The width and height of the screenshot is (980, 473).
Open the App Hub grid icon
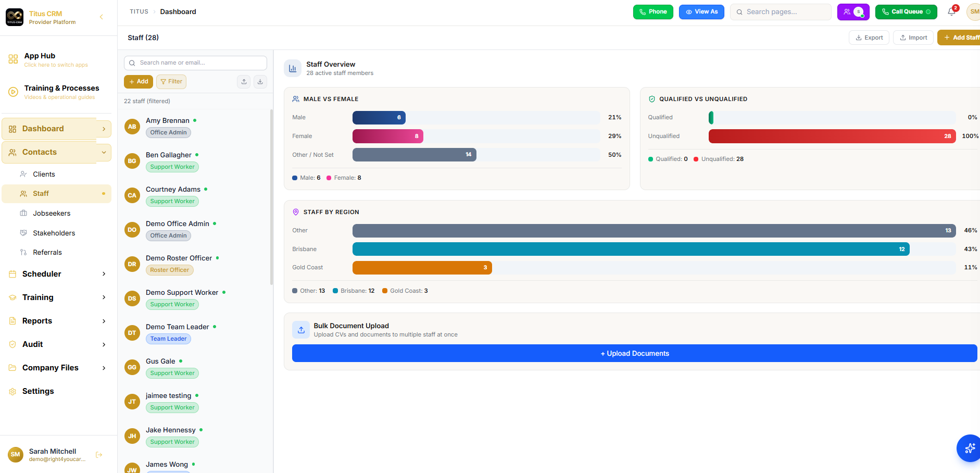pos(13,59)
